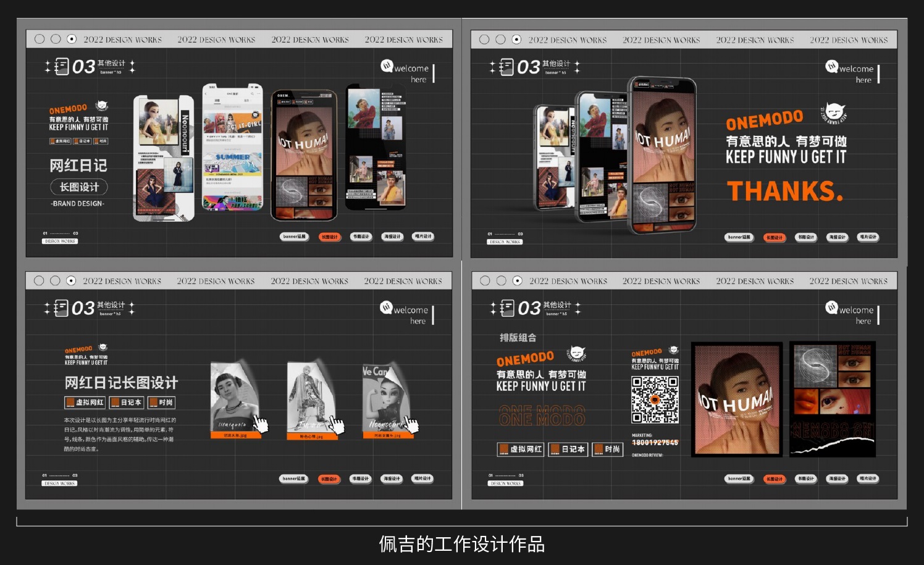The width and height of the screenshot is (924, 565).
Task: Click the cat logo on the THANKS slide
Action: pyautogui.click(x=833, y=114)
